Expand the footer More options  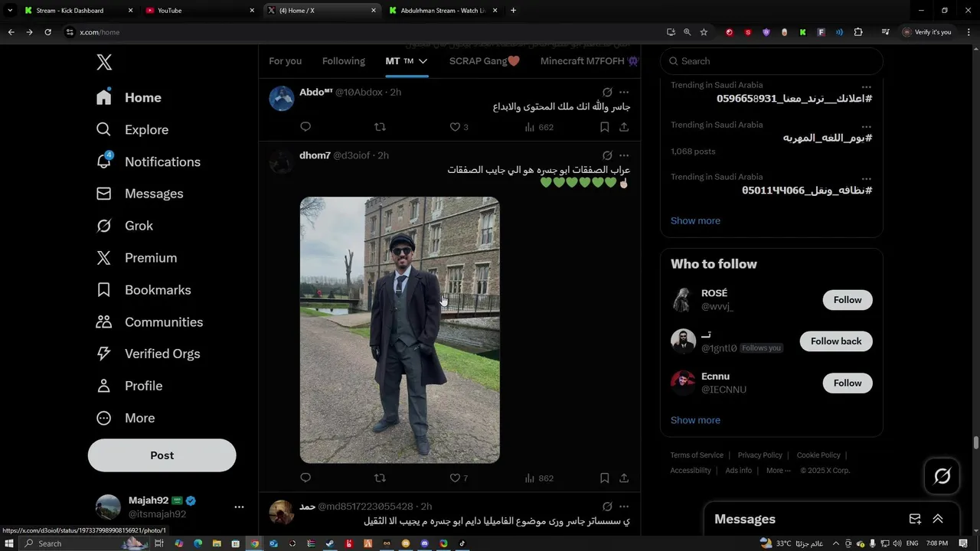pos(779,471)
